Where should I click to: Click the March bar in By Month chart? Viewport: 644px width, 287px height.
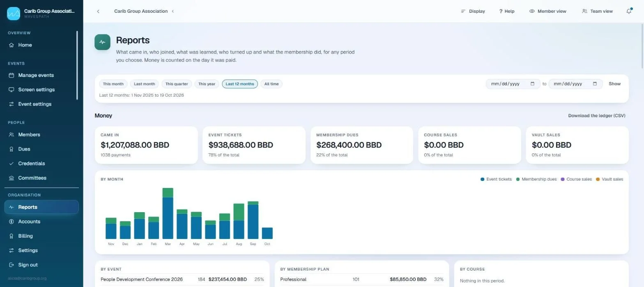tap(168, 213)
